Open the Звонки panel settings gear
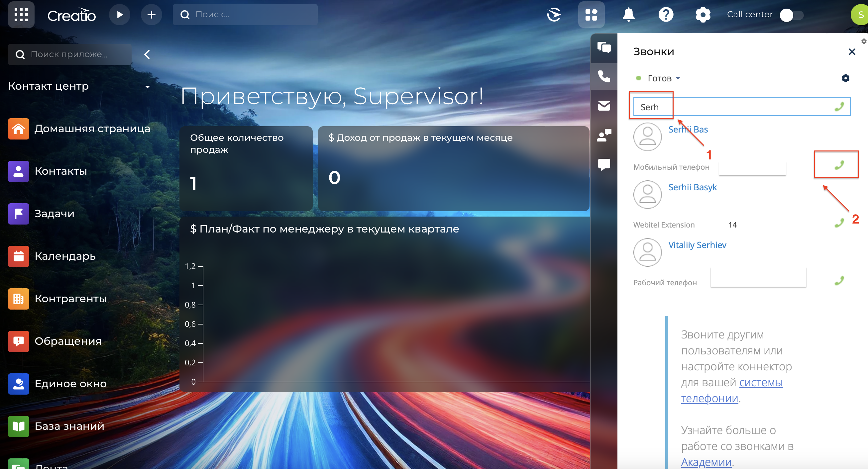The image size is (868, 469). [x=845, y=78]
